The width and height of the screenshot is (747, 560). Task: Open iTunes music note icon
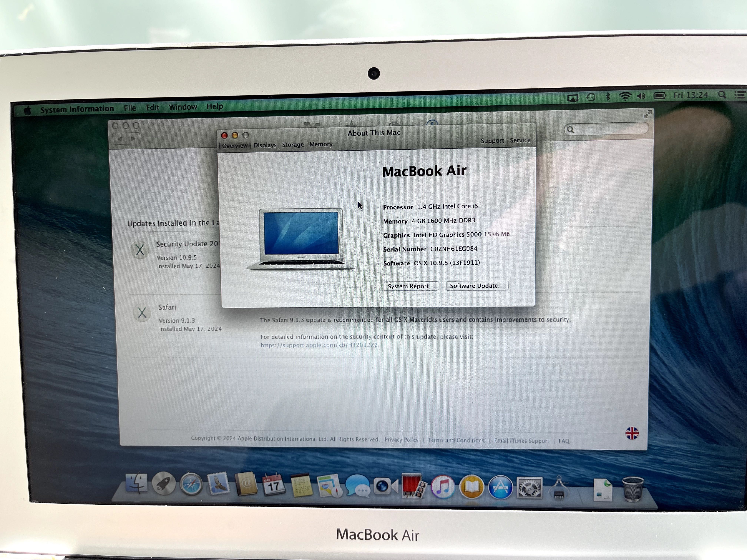443,487
